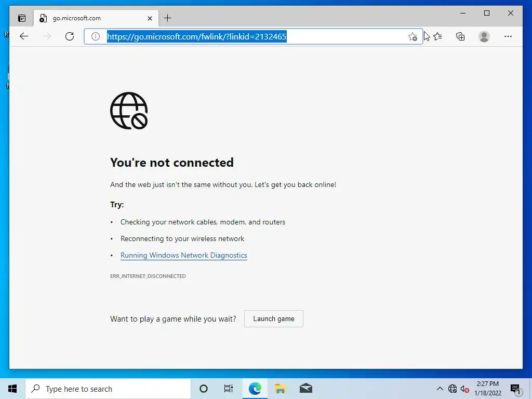Open the Mail app from taskbar

[x=305, y=389]
